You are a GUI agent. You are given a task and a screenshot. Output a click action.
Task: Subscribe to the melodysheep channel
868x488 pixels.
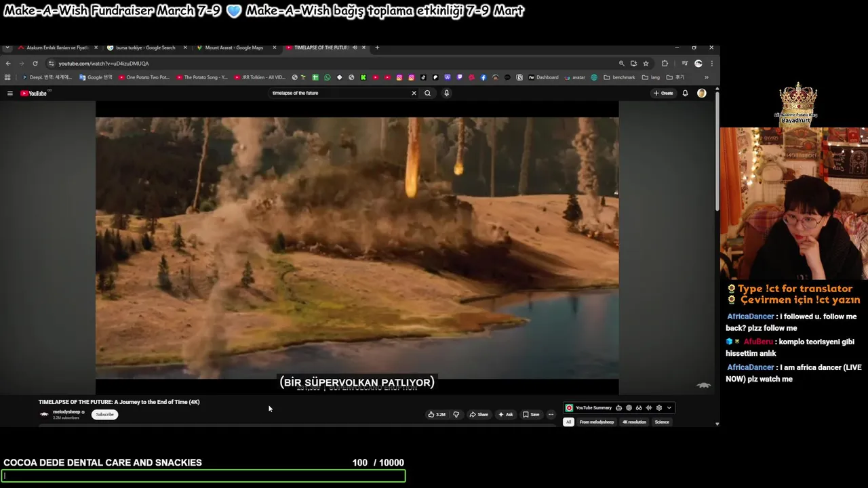pyautogui.click(x=105, y=414)
